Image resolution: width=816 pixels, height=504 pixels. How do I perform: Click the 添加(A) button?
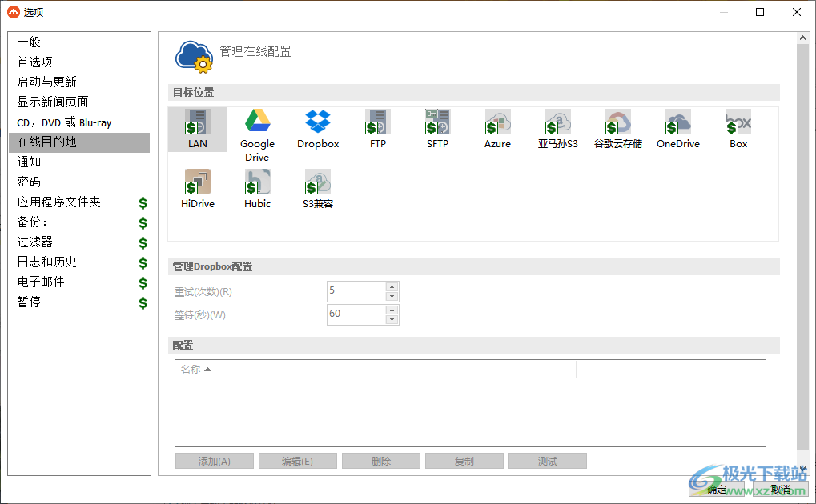click(x=215, y=462)
